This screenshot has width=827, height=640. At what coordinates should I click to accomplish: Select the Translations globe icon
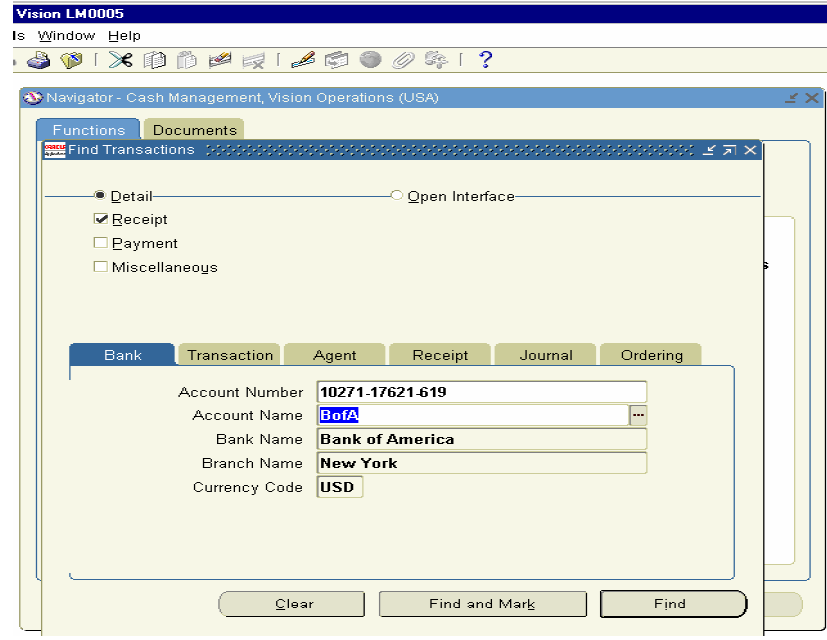click(x=369, y=60)
